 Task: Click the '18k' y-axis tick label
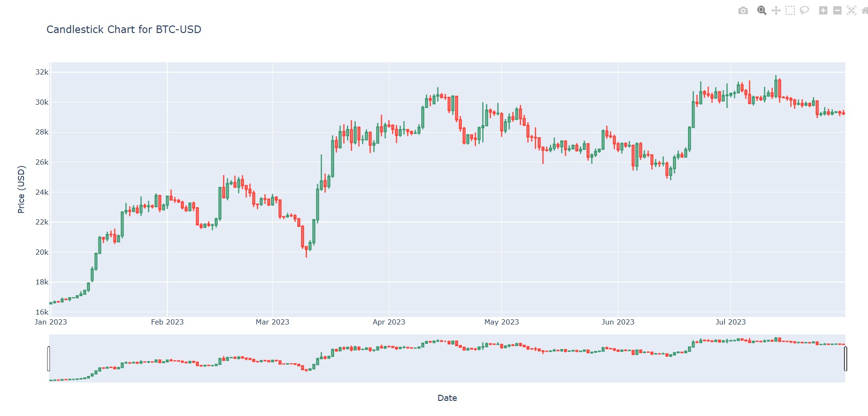(x=42, y=282)
